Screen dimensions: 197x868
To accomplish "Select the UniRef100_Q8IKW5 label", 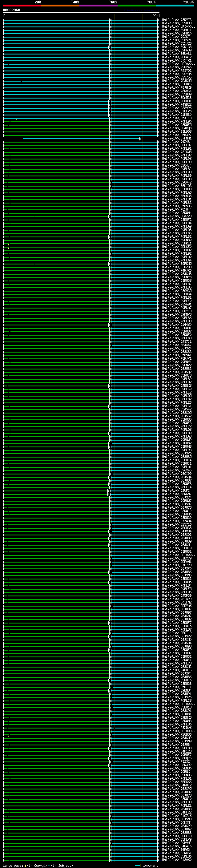I will pyautogui.click(x=176, y=151).
